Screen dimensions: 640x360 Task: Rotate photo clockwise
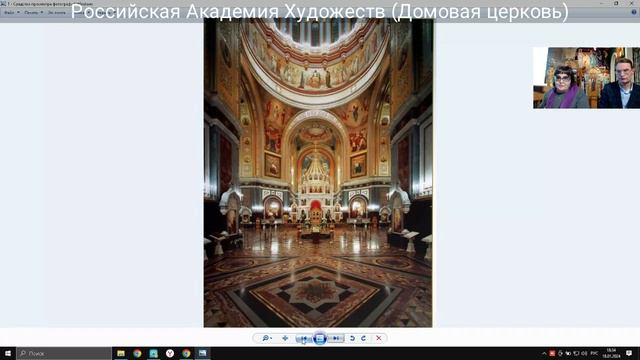click(363, 338)
